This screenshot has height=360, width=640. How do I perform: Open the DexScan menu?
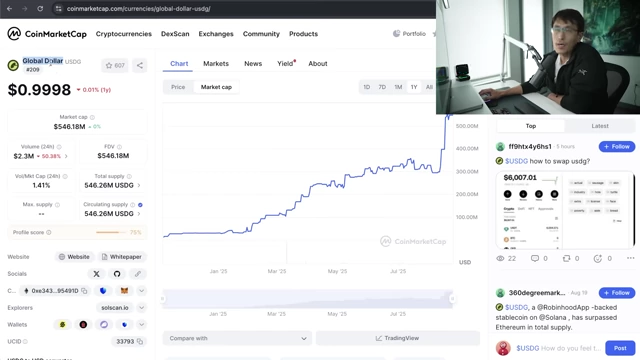point(175,34)
